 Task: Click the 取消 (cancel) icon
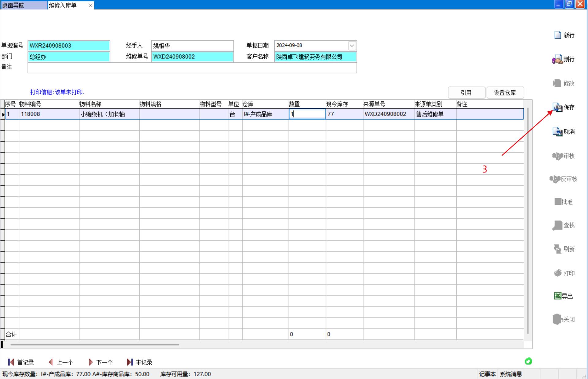[x=558, y=132]
